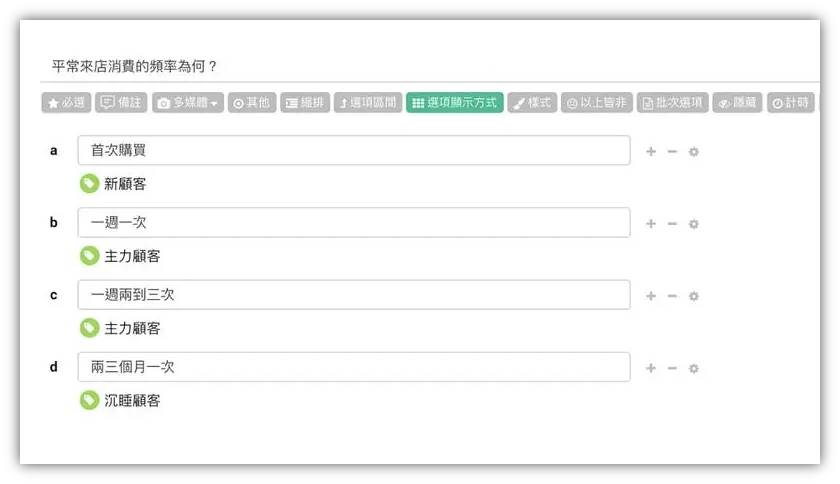This screenshot has height=484, width=840.
Task: Open gear settings for option c
Action: 693,296
